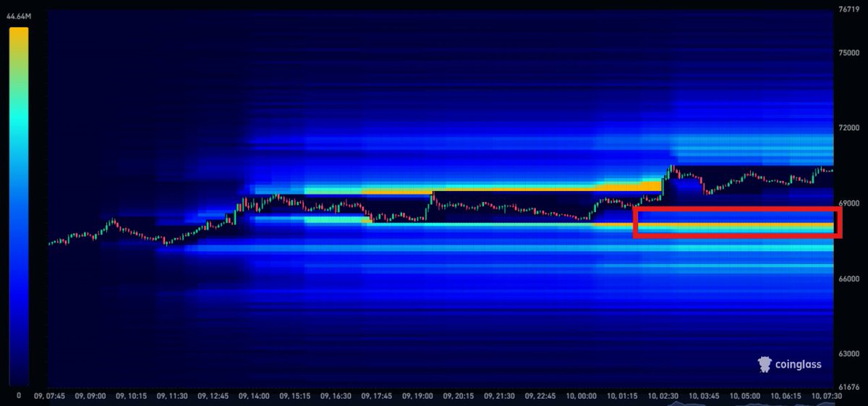Click the 63000 price axis label
The width and height of the screenshot is (868, 406).
click(x=848, y=354)
